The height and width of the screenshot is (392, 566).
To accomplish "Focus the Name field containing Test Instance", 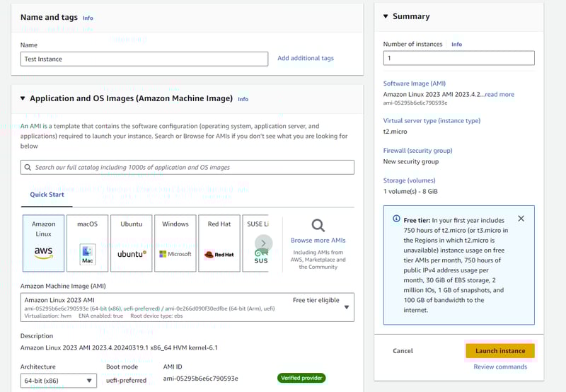I will point(144,59).
